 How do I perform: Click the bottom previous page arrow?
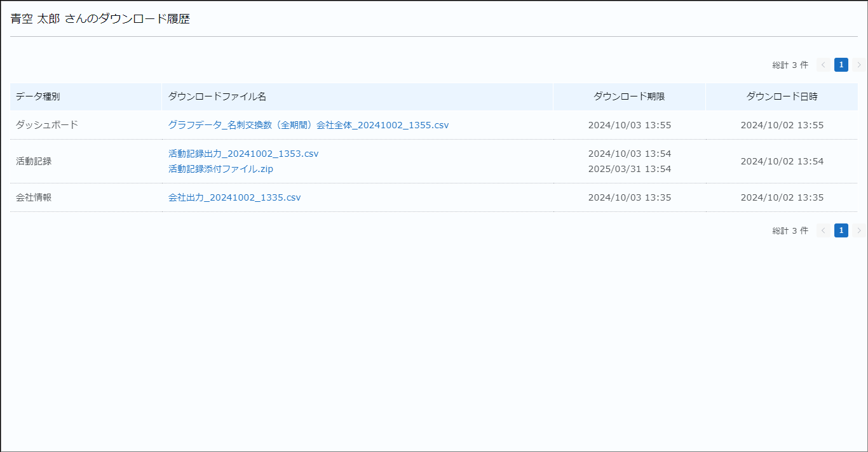coord(823,230)
